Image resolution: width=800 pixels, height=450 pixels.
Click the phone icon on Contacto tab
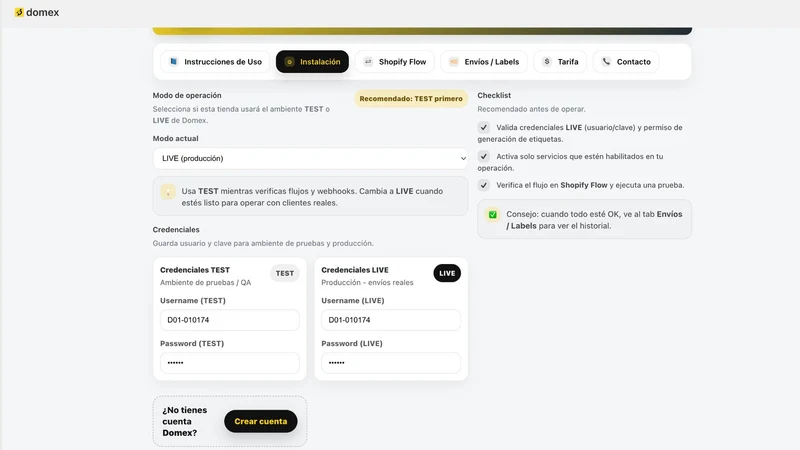[606, 62]
